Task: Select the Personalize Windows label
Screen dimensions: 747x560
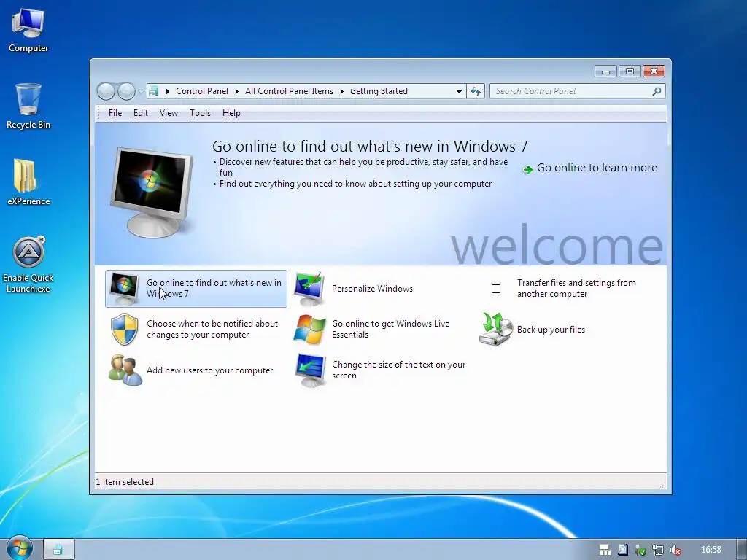Action: click(372, 289)
